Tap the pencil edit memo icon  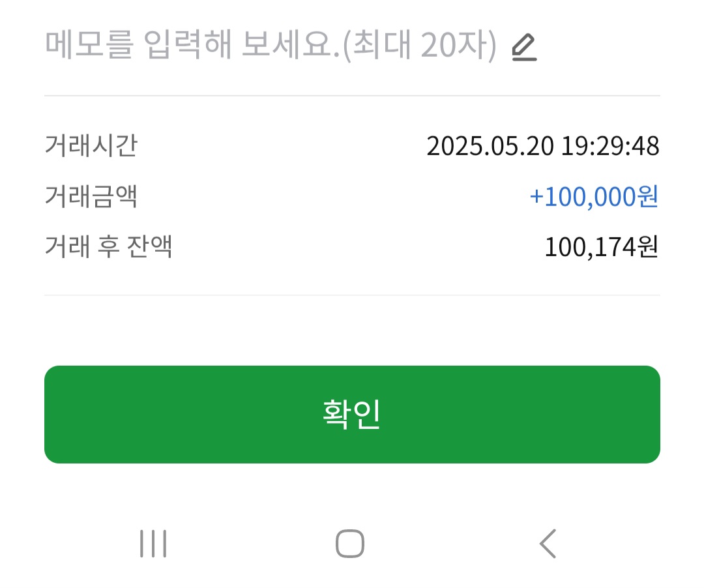point(524,47)
